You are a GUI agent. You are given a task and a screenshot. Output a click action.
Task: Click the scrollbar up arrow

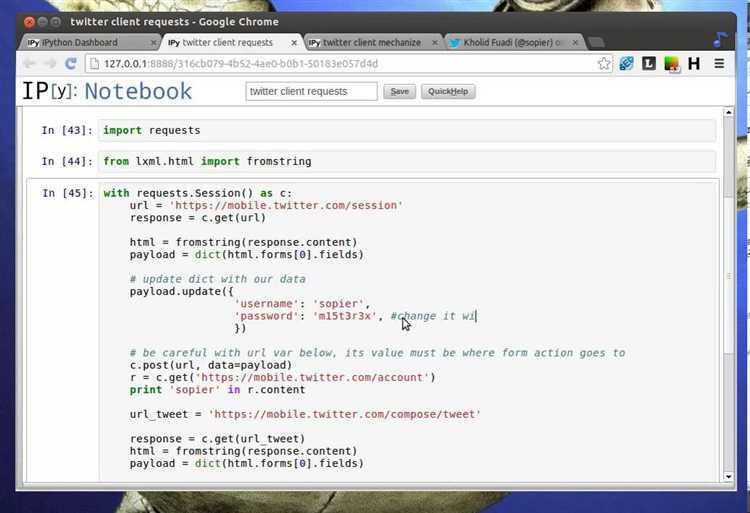(x=728, y=112)
